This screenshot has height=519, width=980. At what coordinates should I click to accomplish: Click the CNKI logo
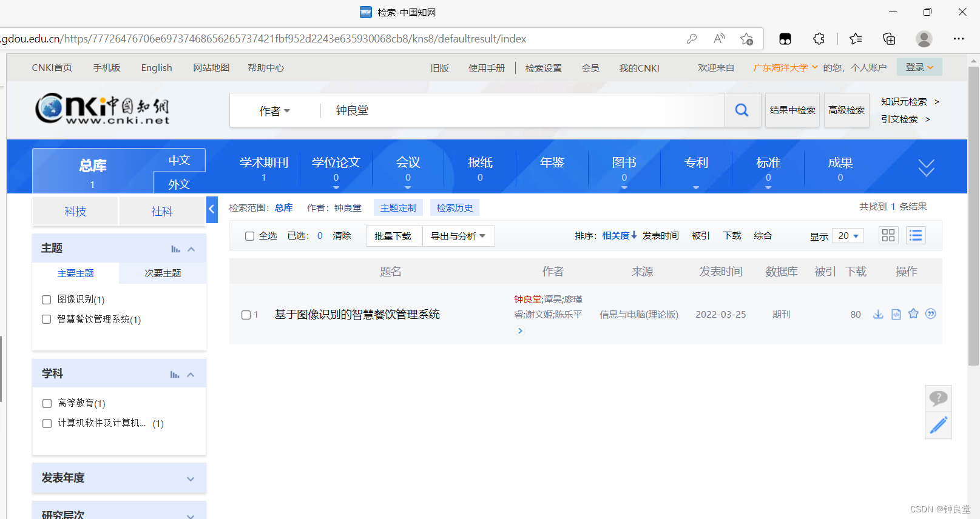[102, 109]
